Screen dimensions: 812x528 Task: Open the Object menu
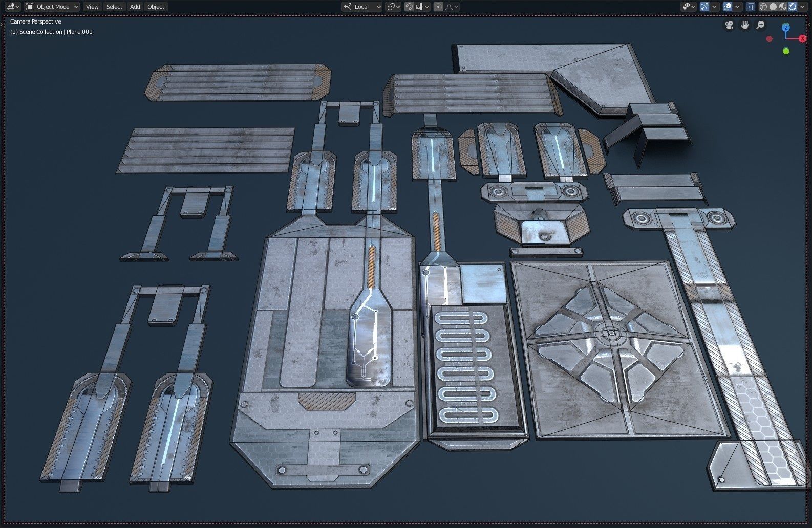click(156, 7)
